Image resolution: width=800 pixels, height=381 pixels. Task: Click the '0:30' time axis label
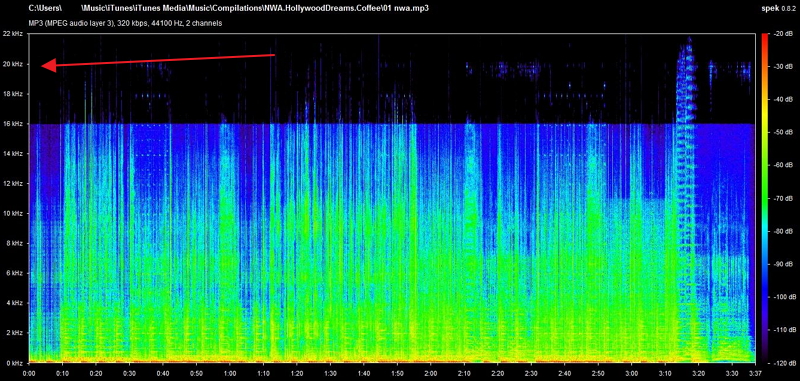[130, 372]
